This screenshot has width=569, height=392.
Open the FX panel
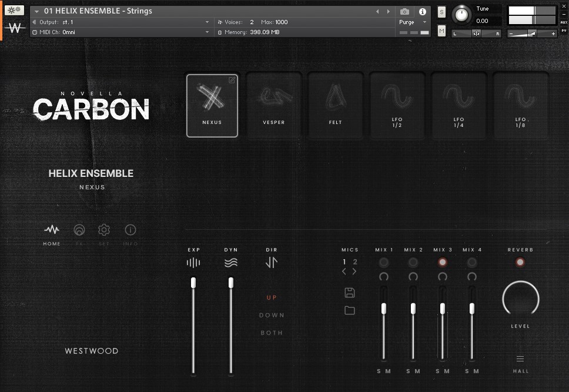pyautogui.click(x=79, y=230)
